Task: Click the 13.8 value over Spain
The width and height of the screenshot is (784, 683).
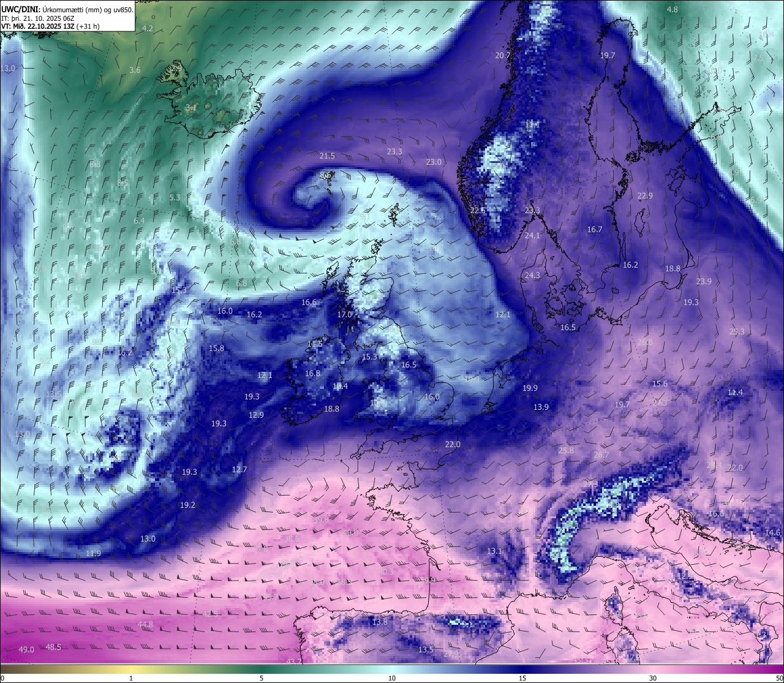Action: (x=380, y=622)
